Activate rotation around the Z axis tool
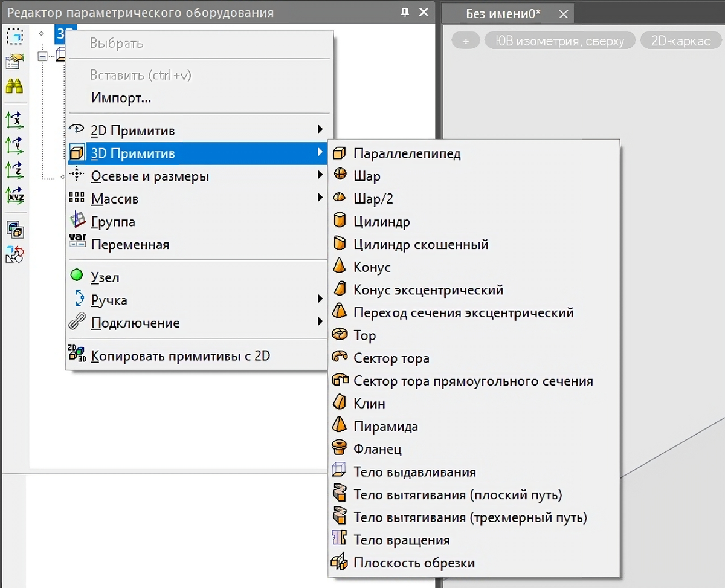This screenshot has width=725, height=588. pyautogui.click(x=15, y=170)
